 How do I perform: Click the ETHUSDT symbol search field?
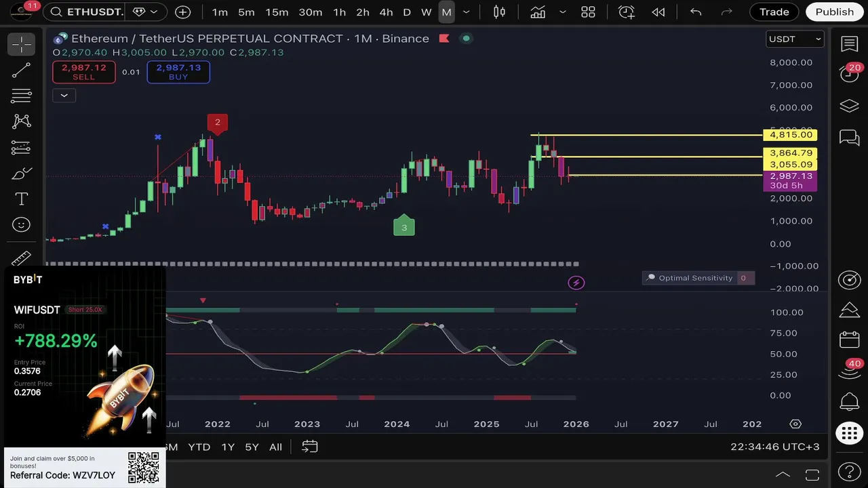click(x=87, y=12)
